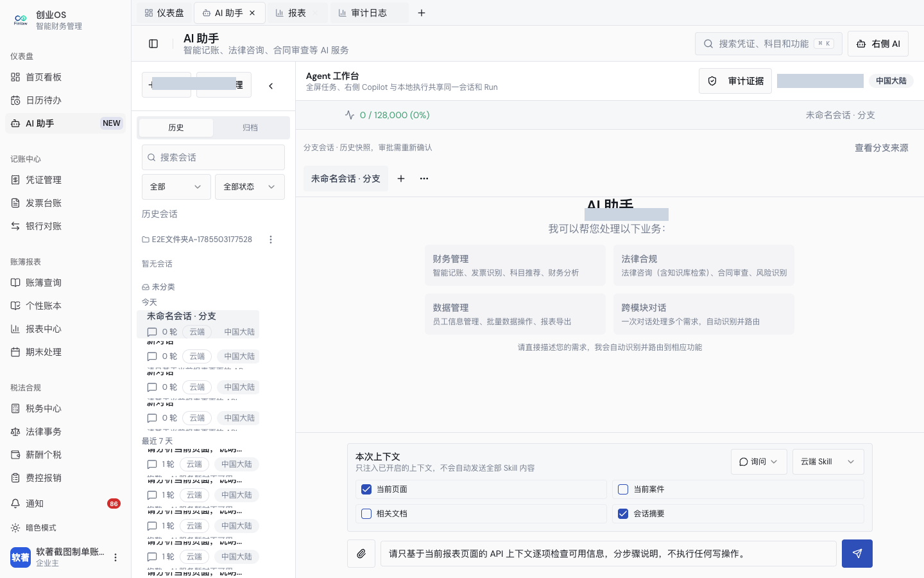This screenshot has width=924, height=578.
Task: Open 通知 with 86 badge
Action: click(65, 504)
